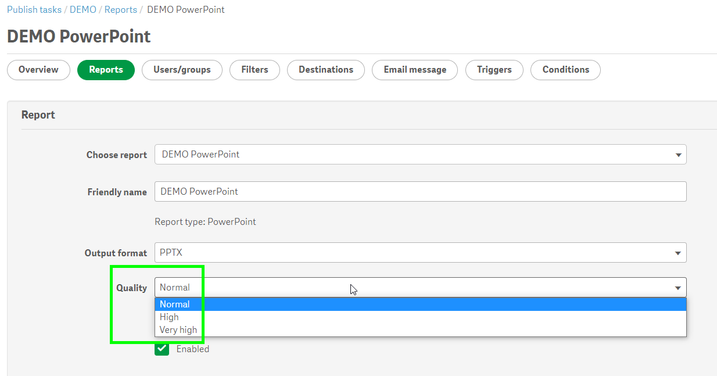The image size is (717, 376).
Task: Click the Report type: PowerPoint text
Action: coord(205,222)
